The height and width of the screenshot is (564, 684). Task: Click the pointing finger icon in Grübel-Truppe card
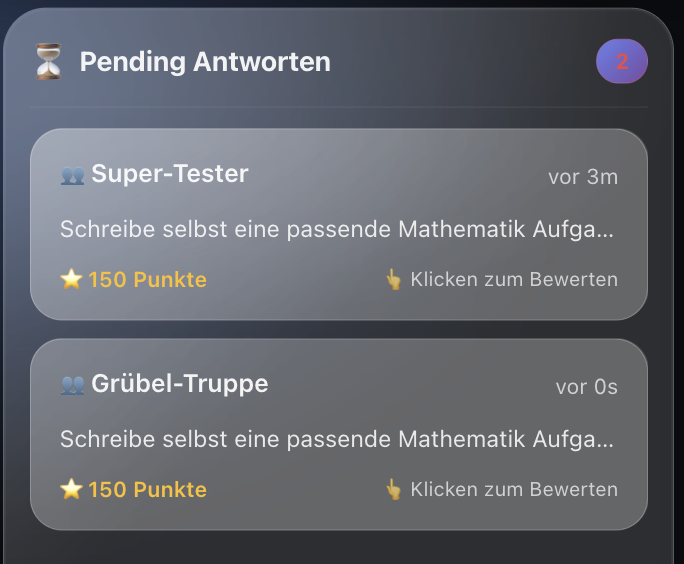coord(394,489)
